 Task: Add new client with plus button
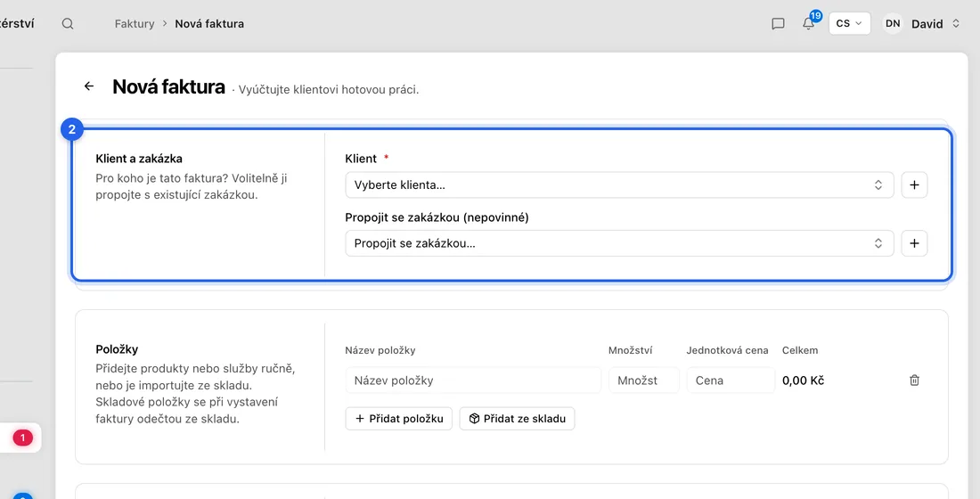[914, 185]
